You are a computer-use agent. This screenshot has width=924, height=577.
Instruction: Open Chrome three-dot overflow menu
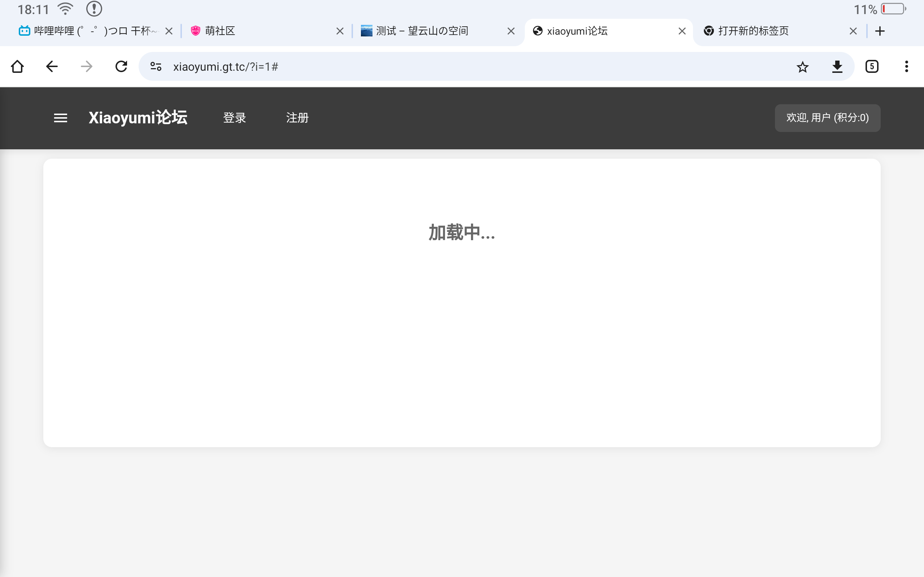pos(906,67)
